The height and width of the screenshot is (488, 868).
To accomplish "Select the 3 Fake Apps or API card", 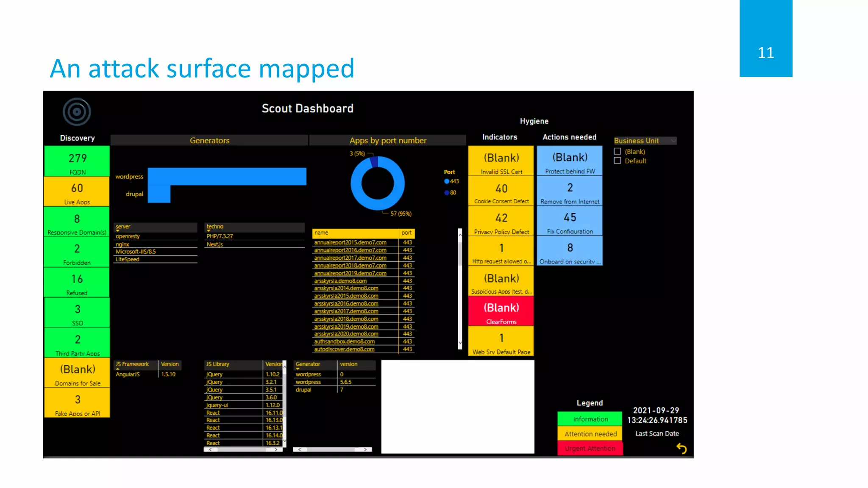I will point(77,403).
